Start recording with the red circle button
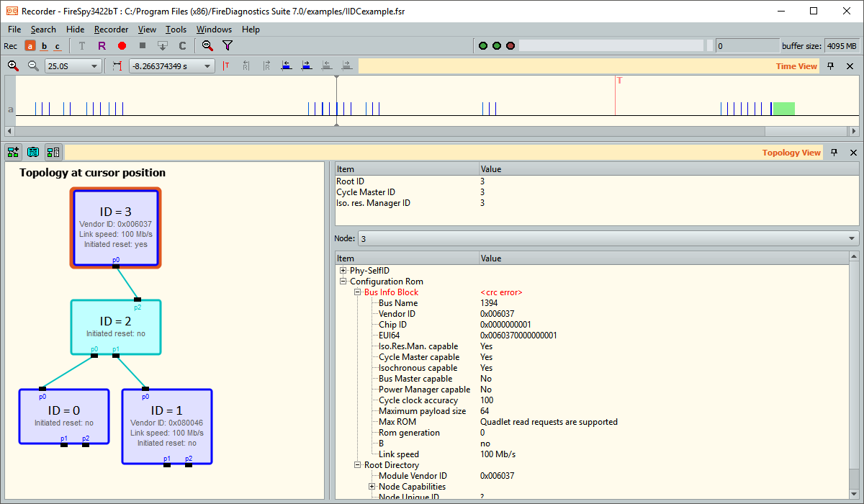864x504 pixels. click(x=122, y=46)
